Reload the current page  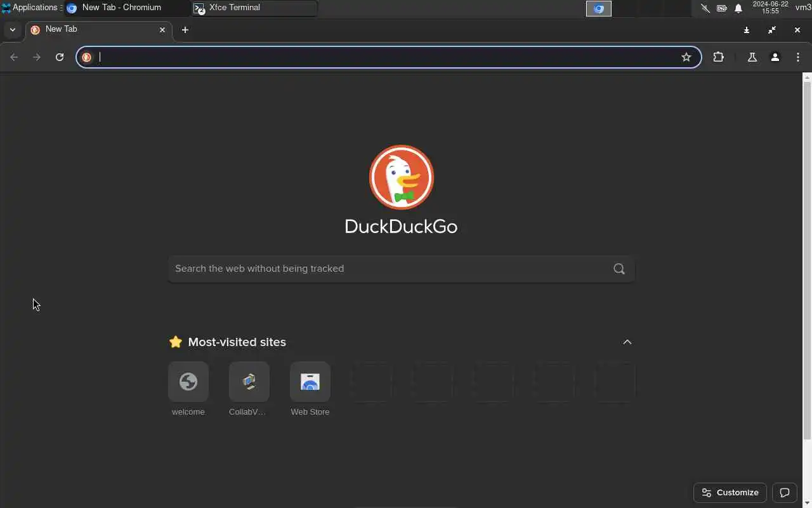tap(60, 57)
